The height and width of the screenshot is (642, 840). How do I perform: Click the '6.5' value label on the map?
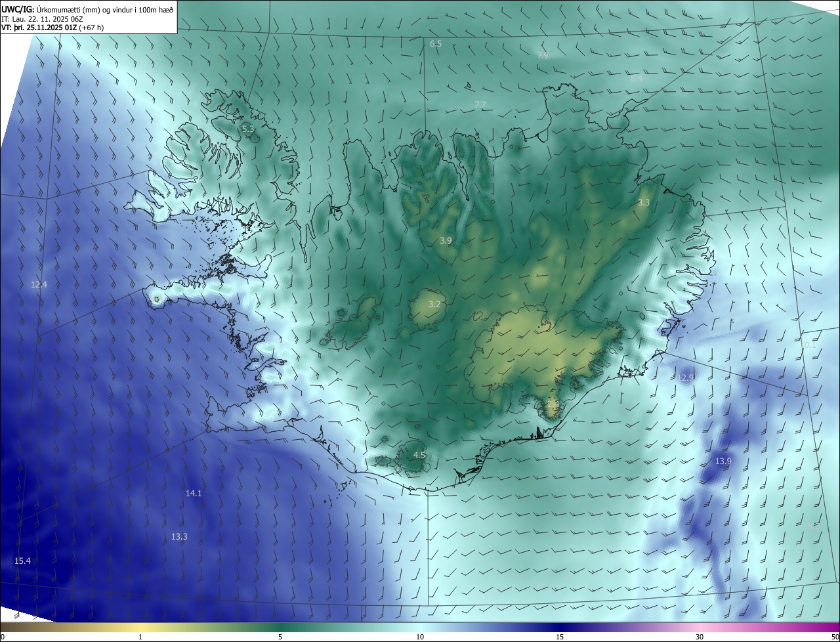pos(436,44)
